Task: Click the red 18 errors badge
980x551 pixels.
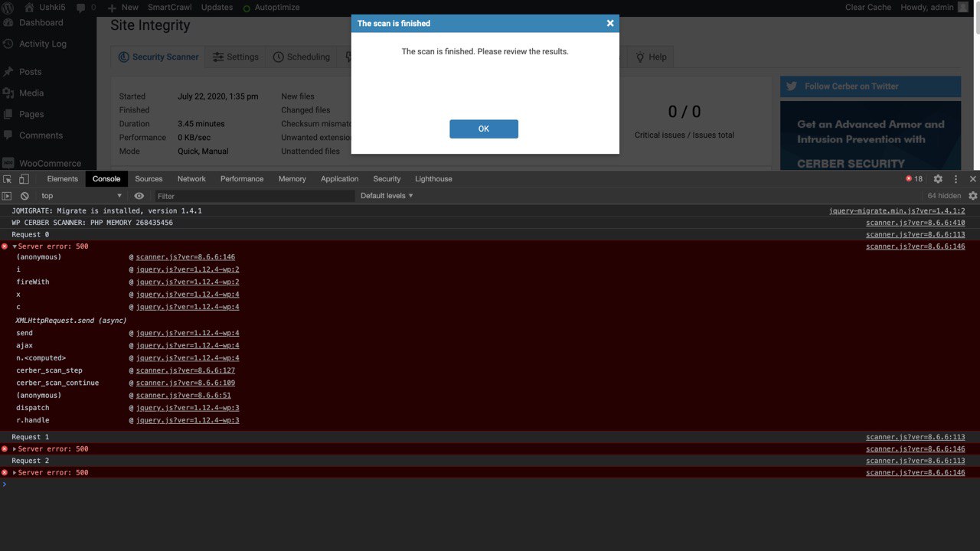Action: pos(914,179)
